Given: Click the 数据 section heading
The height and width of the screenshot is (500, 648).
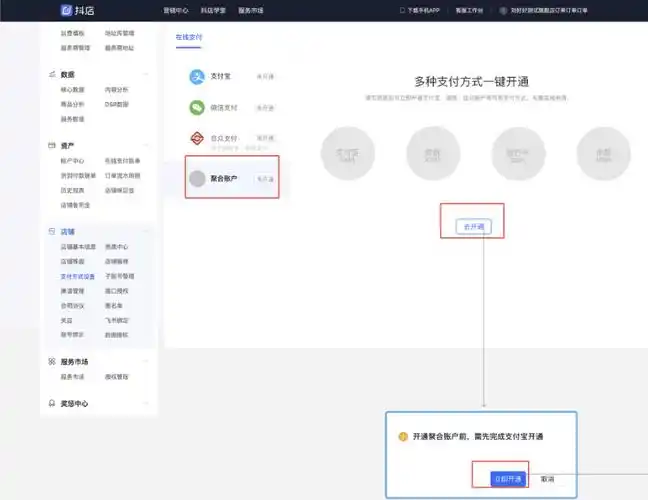Looking at the screenshot, I should (68, 74).
